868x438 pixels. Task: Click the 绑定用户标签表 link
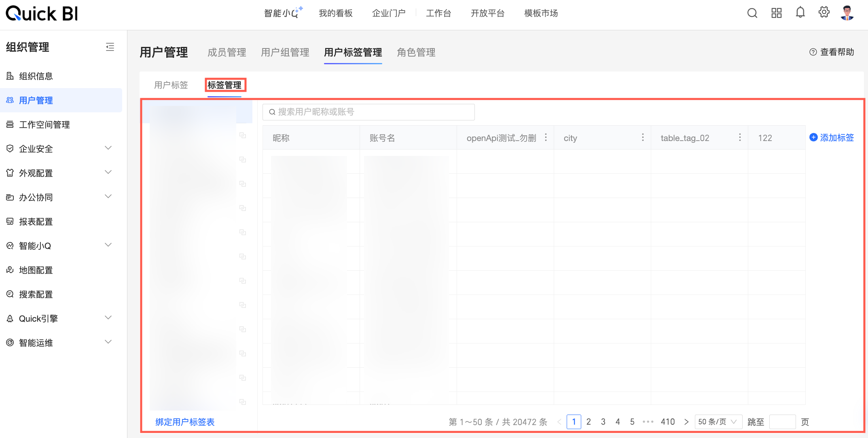tap(185, 422)
